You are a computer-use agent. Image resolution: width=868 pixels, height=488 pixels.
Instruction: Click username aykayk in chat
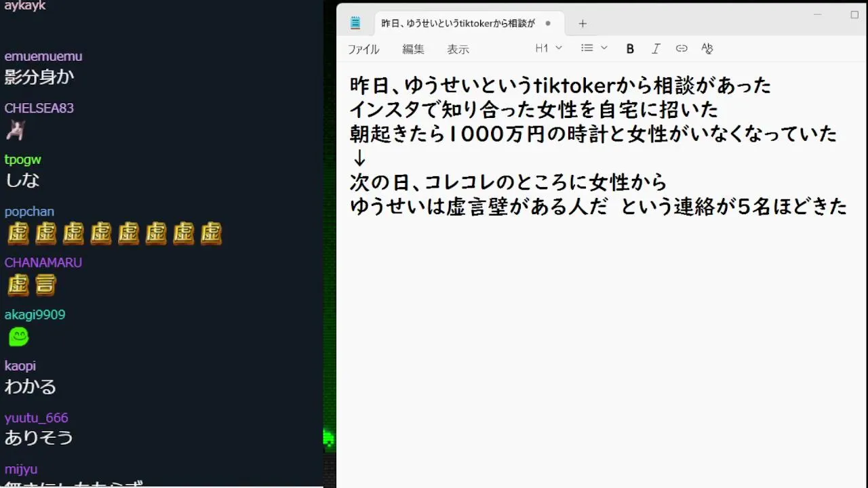click(25, 6)
